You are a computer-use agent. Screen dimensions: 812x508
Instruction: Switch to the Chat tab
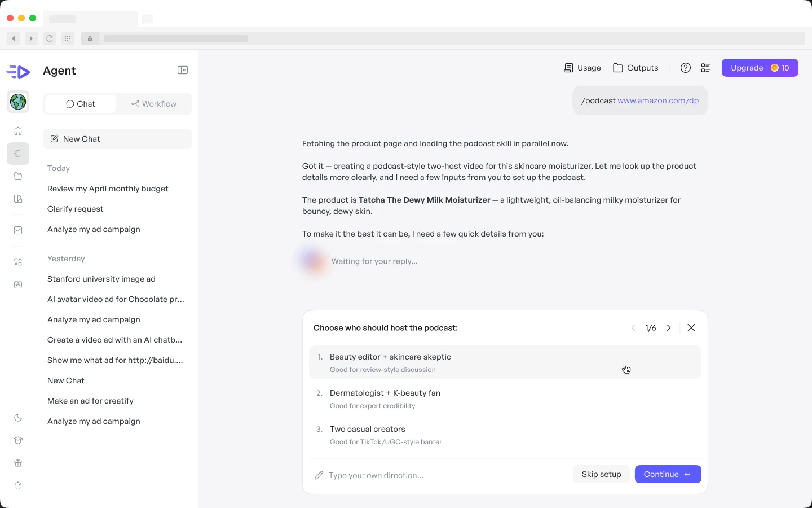81,104
